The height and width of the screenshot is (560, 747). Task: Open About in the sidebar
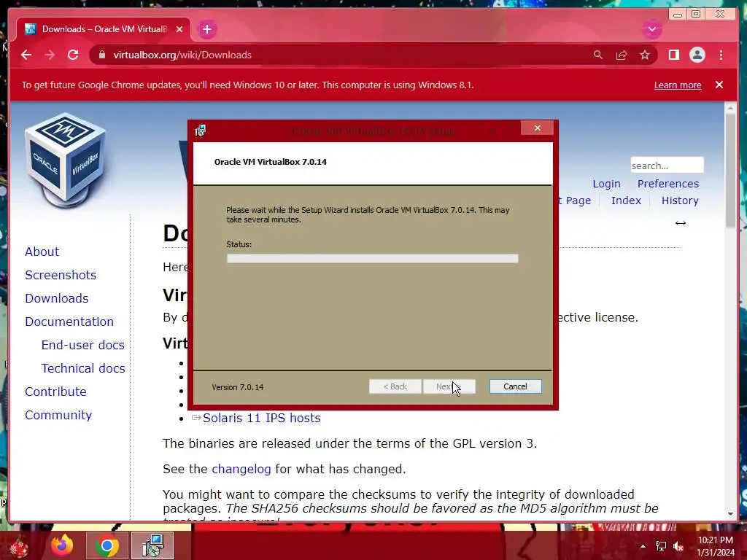42,252
